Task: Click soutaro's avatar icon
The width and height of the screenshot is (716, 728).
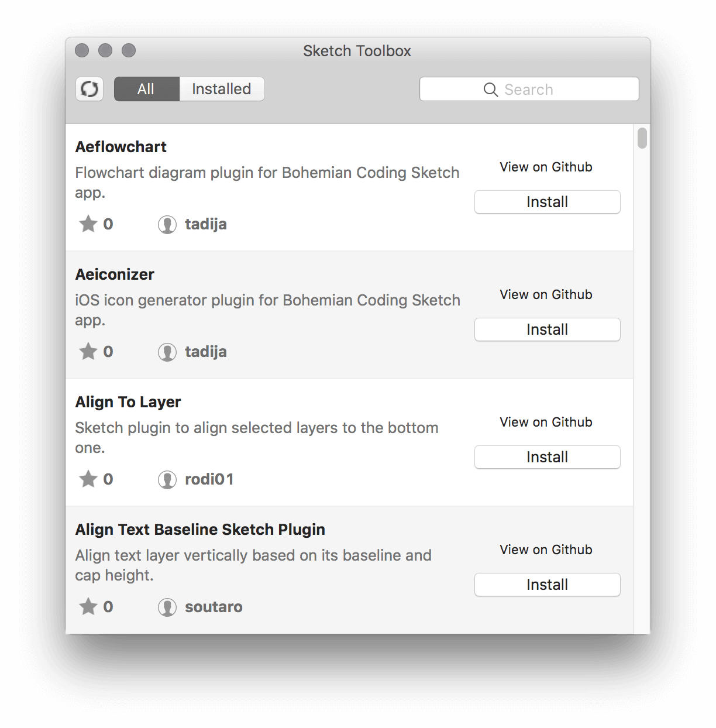Action: click(x=167, y=607)
